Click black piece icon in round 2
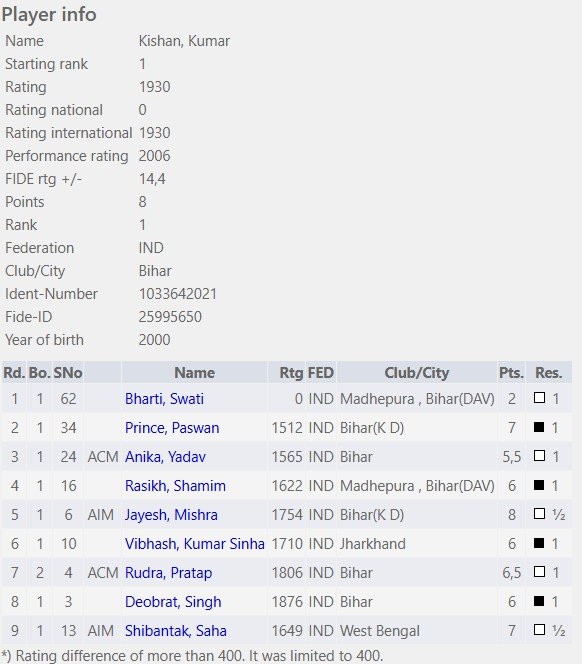 tap(539, 427)
